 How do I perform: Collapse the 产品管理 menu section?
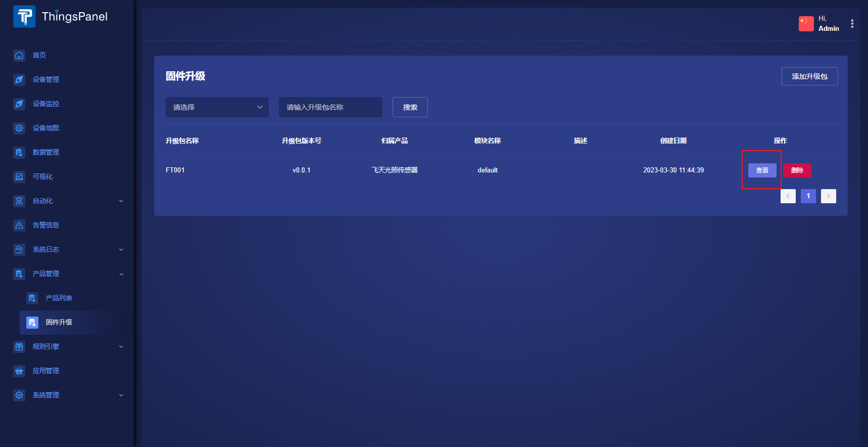tap(121, 274)
